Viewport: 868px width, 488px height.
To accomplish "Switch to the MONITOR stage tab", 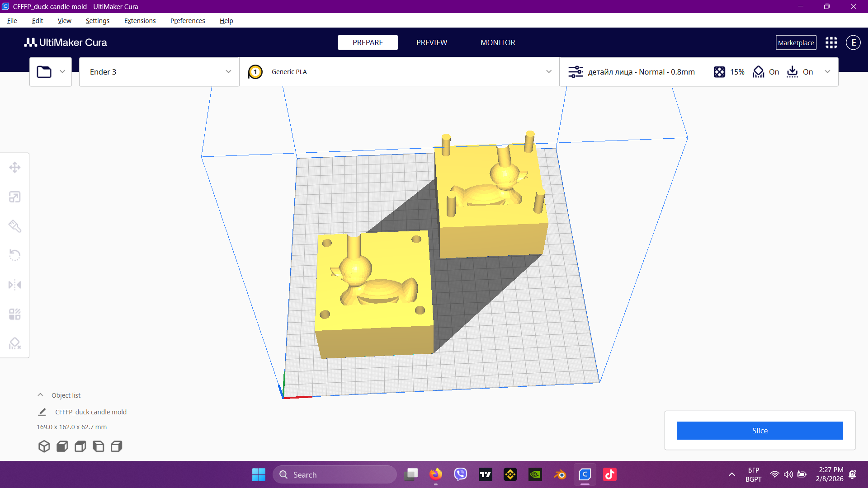I will tap(498, 42).
